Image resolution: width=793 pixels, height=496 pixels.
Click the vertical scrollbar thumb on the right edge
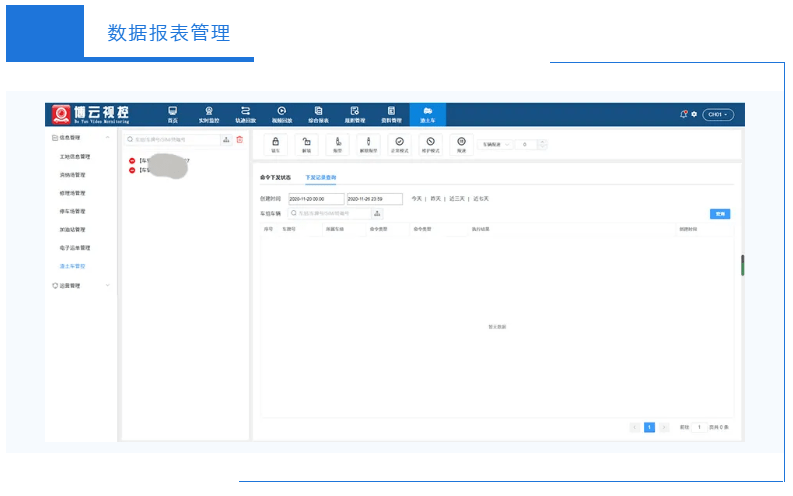pos(742,265)
